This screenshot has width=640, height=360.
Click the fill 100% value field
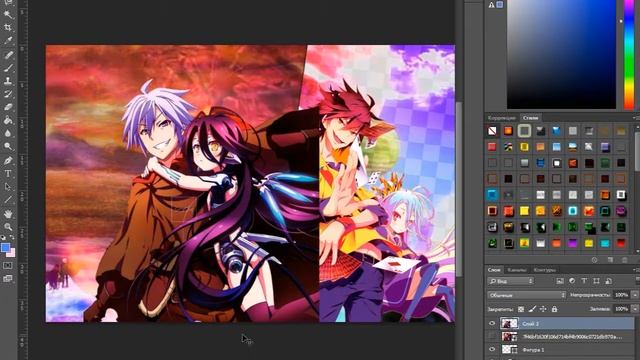coord(622,309)
